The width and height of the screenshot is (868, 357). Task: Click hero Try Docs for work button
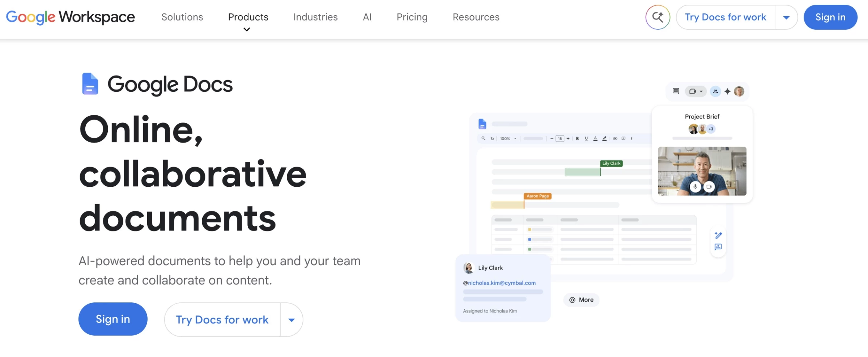coord(222,320)
